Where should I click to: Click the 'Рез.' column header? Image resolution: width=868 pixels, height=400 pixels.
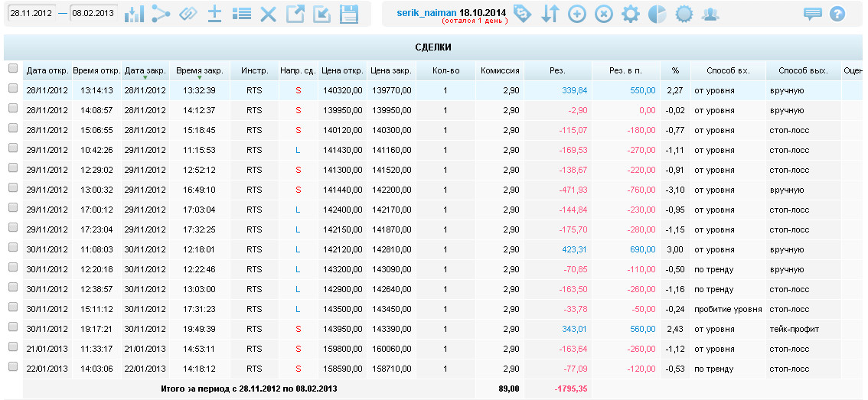[x=557, y=70]
